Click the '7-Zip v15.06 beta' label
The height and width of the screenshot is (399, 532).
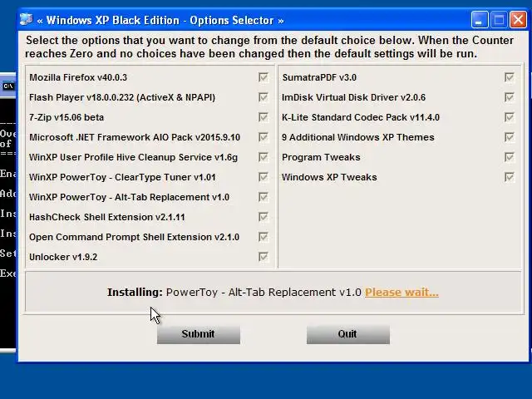[x=66, y=117]
